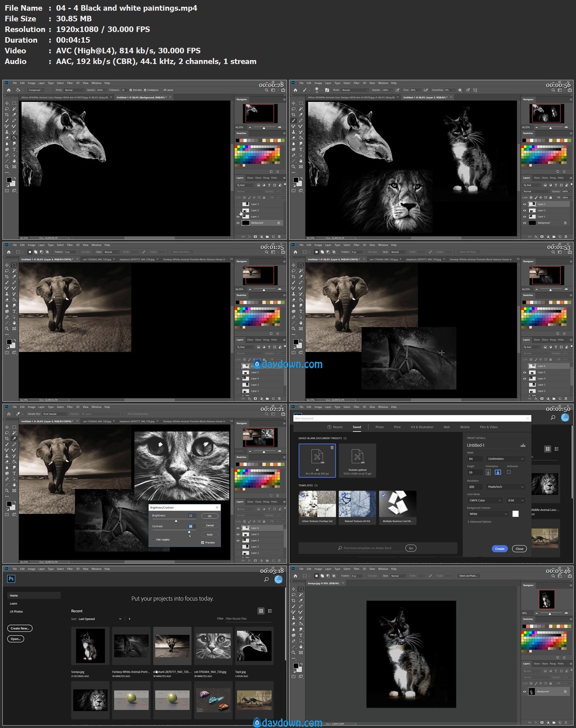Switch to Photo tab in New Document
The height and width of the screenshot is (728, 576).
pyautogui.click(x=380, y=427)
